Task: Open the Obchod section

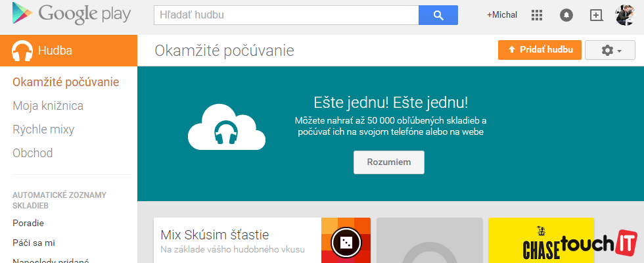Action: (33, 153)
